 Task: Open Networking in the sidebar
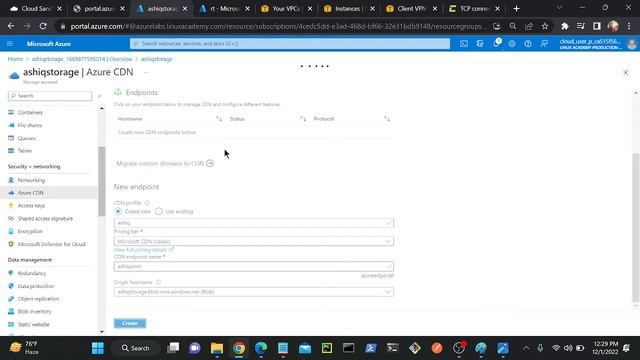31,180
